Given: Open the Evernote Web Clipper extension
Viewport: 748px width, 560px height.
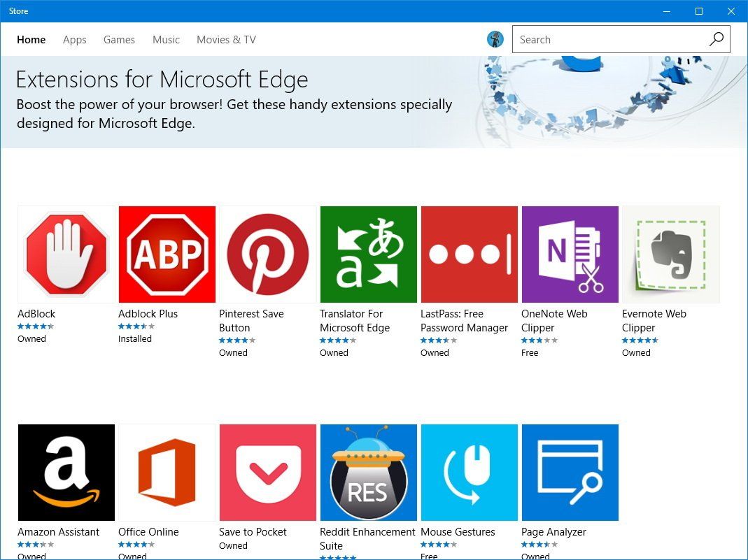Looking at the screenshot, I should click(x=670, y=254).
